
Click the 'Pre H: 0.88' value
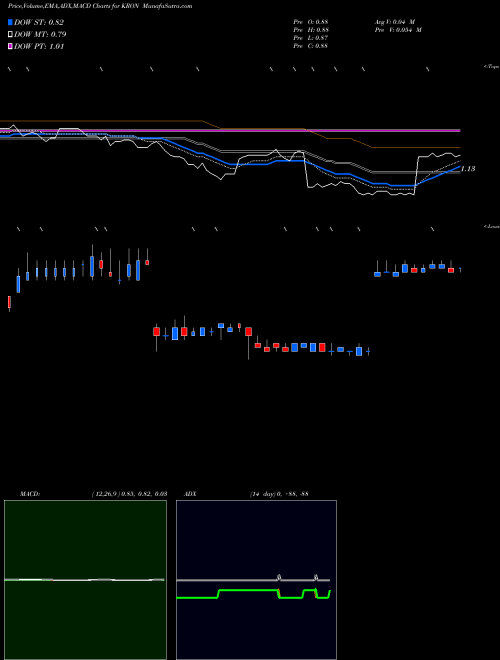pyautogui.click(x=311, y=30)
